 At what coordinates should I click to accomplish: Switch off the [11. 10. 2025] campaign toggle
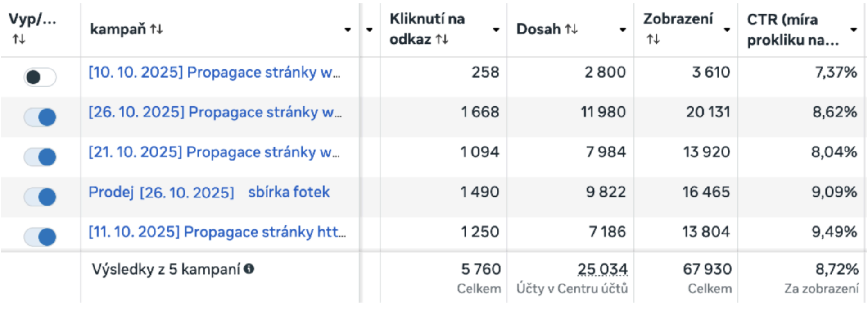tap(40, 237)
